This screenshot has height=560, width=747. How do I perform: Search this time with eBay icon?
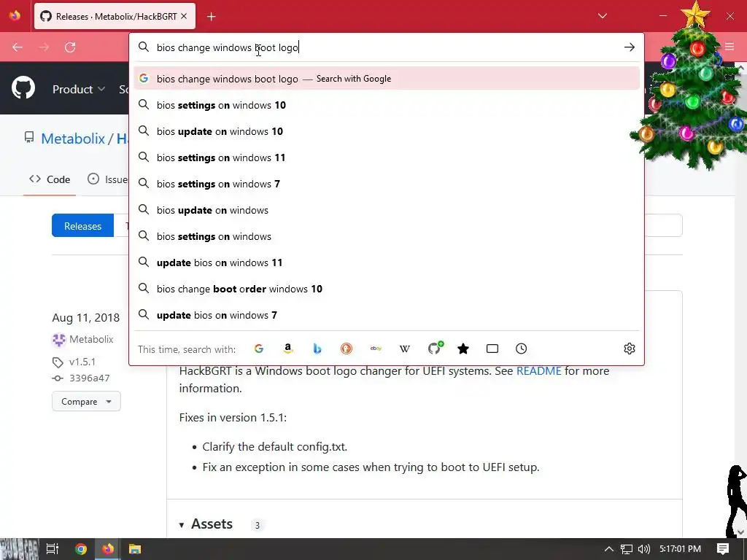pos(376,349)
